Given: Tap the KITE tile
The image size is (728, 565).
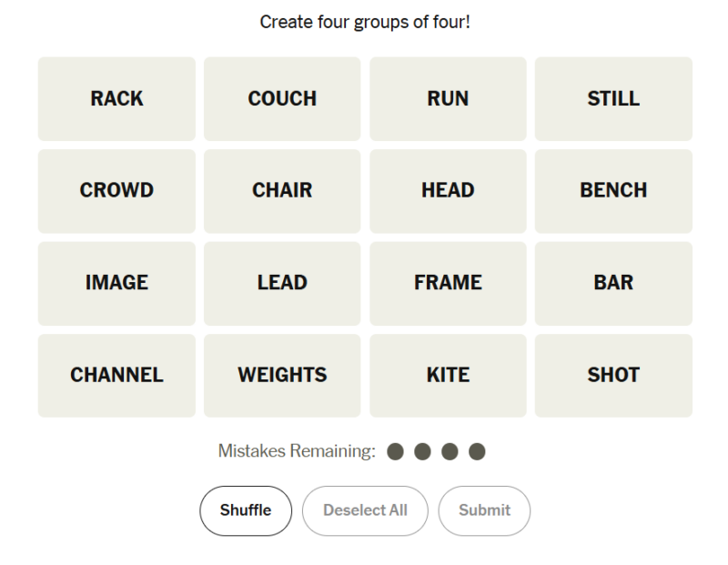Looking at the screenshot, I should [x=448, y=375].
